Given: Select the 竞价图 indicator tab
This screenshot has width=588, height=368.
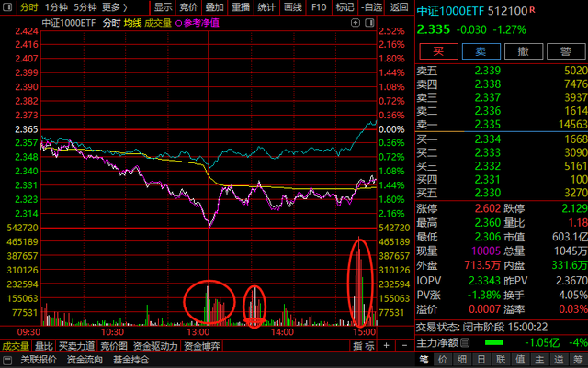Looking at the screenshot, I should [x=114, y=346].
